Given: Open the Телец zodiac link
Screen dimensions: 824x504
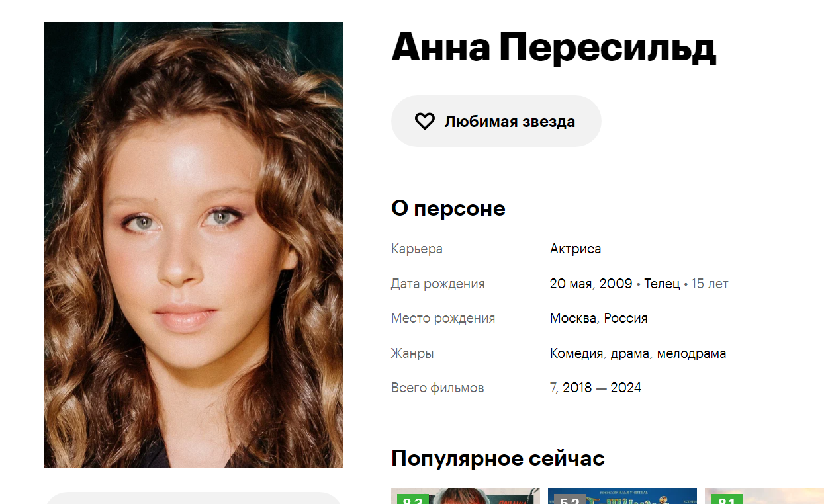Looking at the screenshot, I should 662,284.
